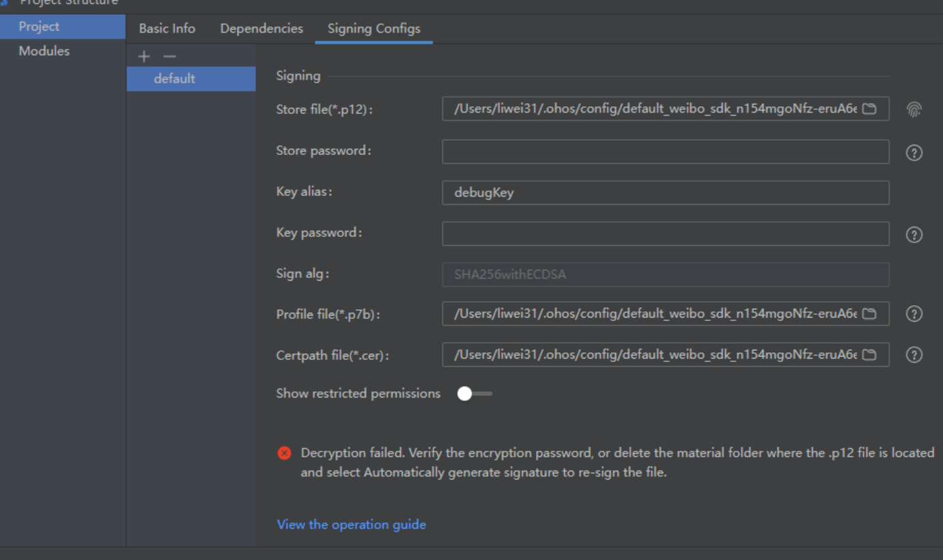This screenshot has width=943, height=560.
Task: Browse folder for Store file (*.p12)
Action: tap(869, 109)
